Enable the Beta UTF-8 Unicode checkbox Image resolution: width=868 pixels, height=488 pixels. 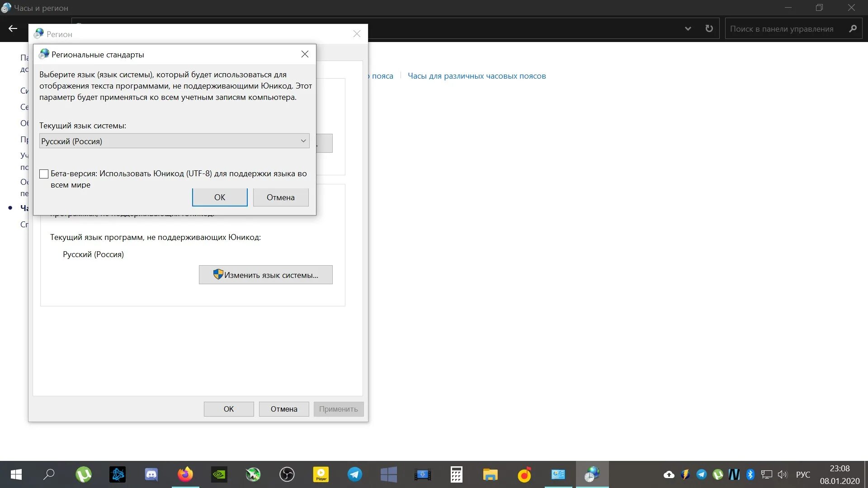point(44,174)
